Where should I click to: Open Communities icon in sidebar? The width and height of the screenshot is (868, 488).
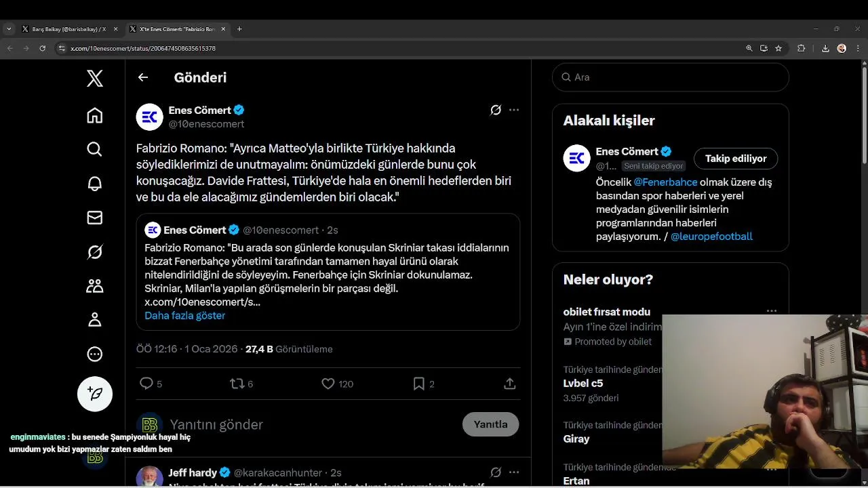pos(95,286)
